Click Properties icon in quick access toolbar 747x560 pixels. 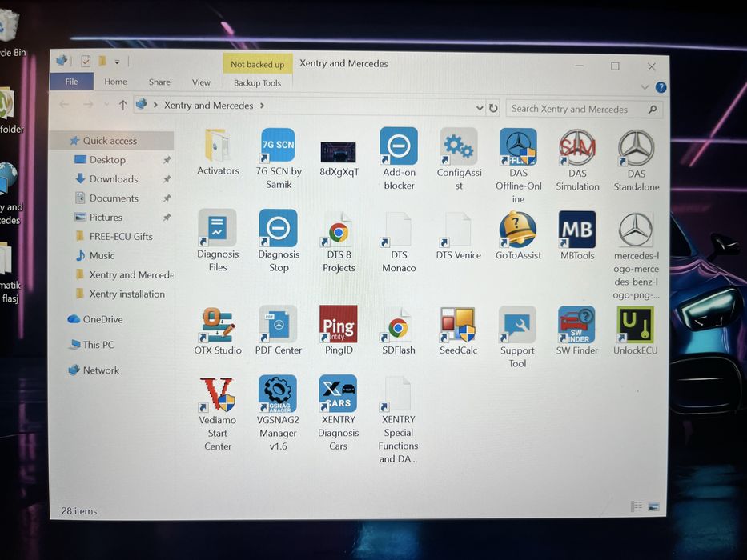(x=86, y=61)
